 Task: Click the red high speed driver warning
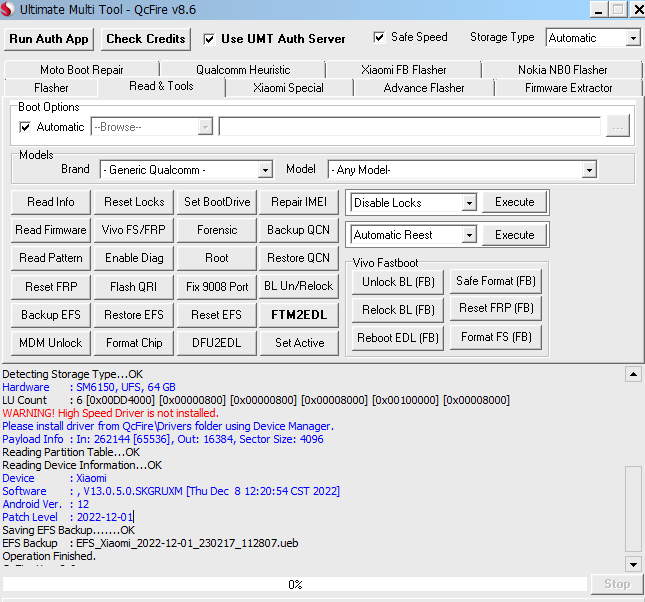(x=111, y=413)
